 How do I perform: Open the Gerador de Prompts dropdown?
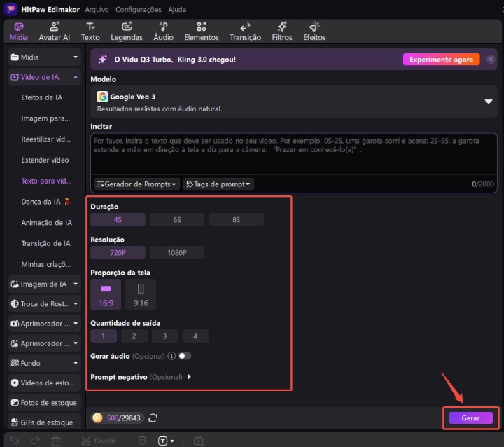[136, 184]
